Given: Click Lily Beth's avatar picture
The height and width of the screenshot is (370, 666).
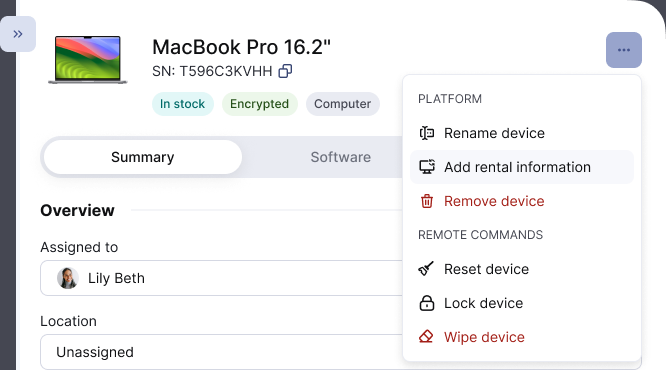Looking at the screenshot, I should click(x=68, y=278).
